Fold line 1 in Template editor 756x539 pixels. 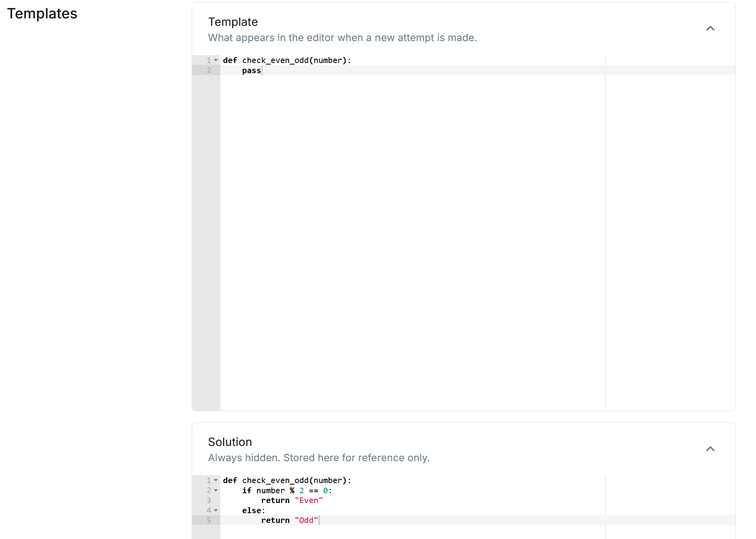(x=216, y=60)
